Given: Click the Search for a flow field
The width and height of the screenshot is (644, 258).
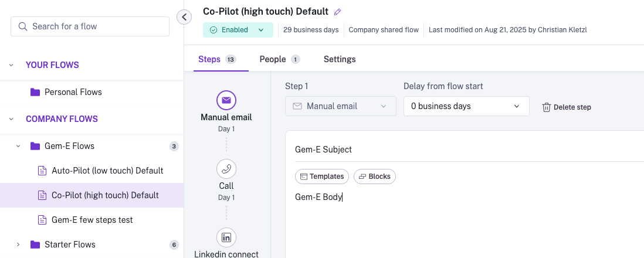Looking at the screenshot, I should (90, 26).
